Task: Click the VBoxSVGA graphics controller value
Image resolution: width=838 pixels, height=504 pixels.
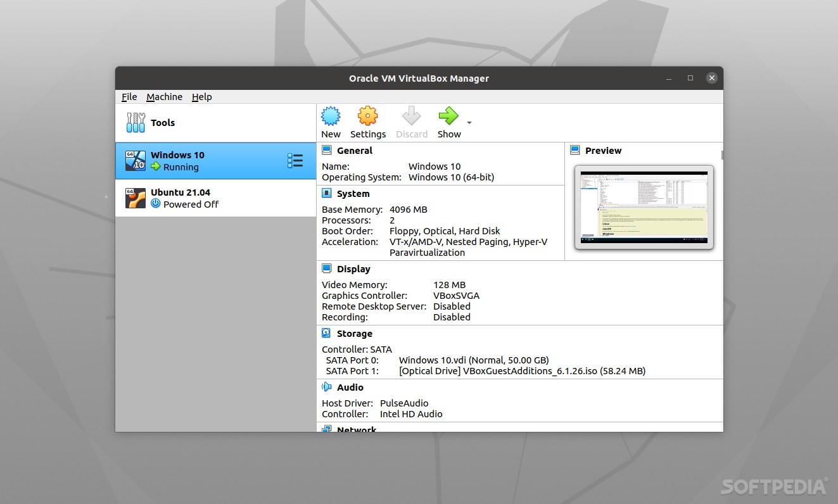Action: click(456, 296)
